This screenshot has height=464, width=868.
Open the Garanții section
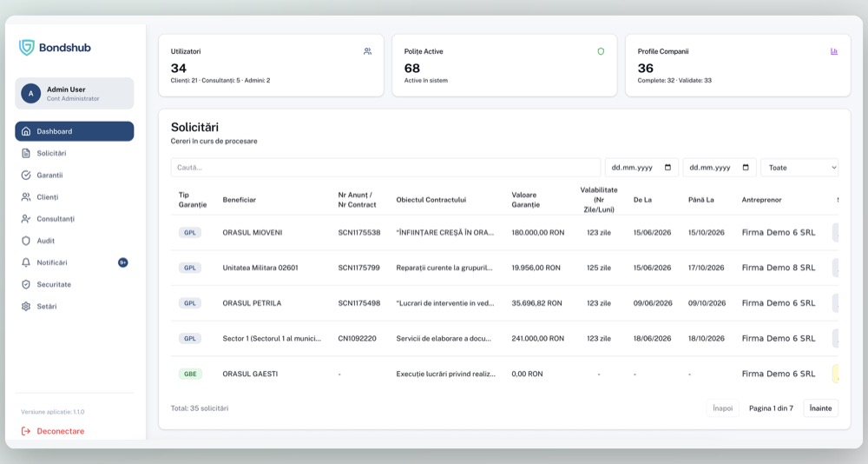coord(74,176)
